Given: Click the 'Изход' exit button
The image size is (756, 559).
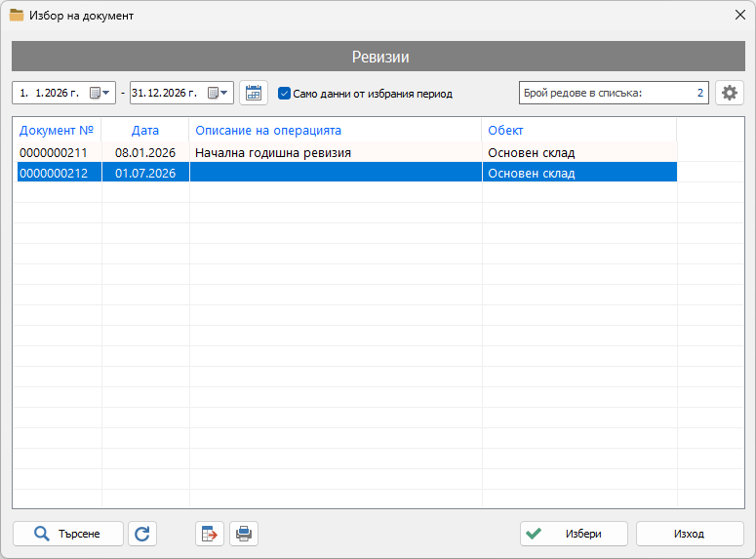Looking at the screenshot, I should [x=690, y=534].
